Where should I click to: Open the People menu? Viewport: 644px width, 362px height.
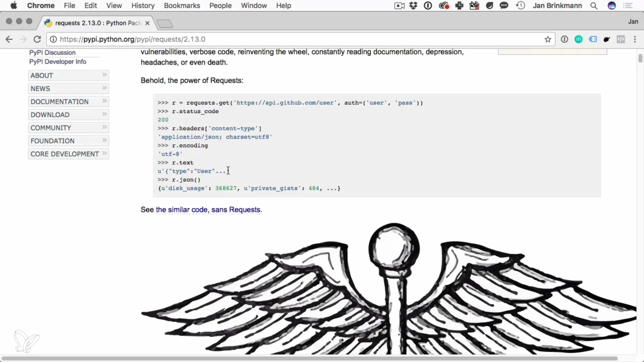click(220, 6)
